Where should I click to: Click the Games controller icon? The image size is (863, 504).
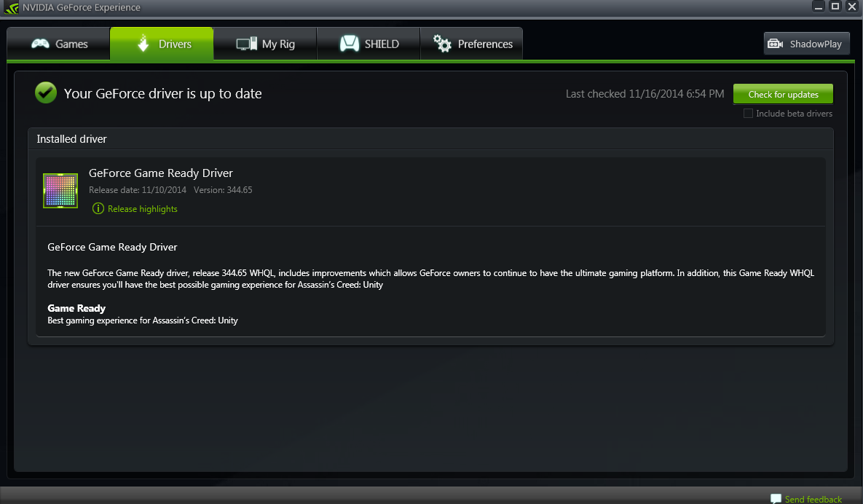pos(40,44)
